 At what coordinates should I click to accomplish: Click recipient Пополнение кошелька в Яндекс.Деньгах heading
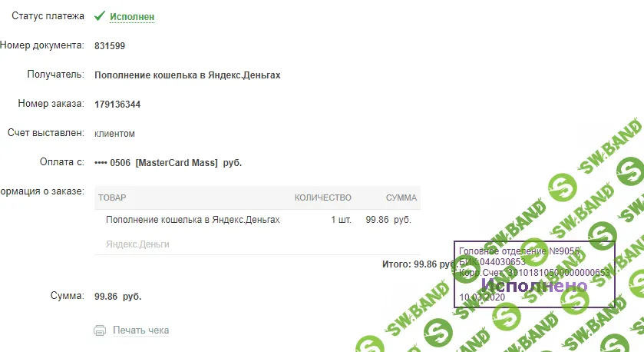tap(187, 75)
